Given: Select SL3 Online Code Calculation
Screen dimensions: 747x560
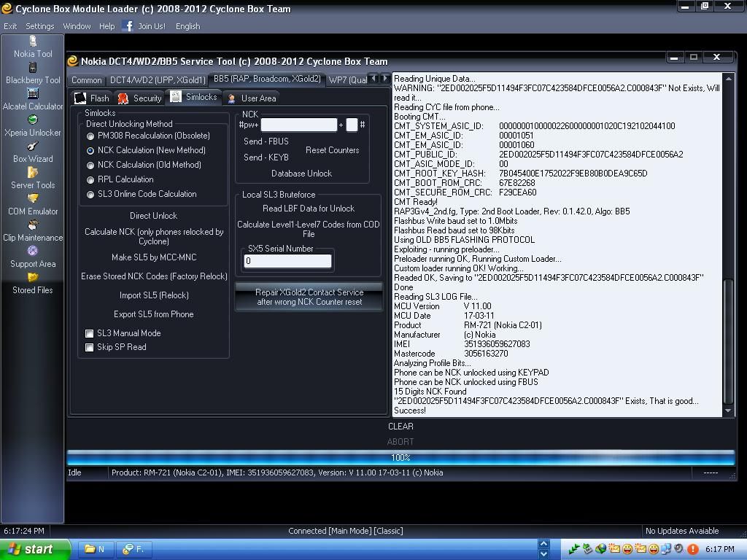Looking at the screenshot, I should coord(90,194).
